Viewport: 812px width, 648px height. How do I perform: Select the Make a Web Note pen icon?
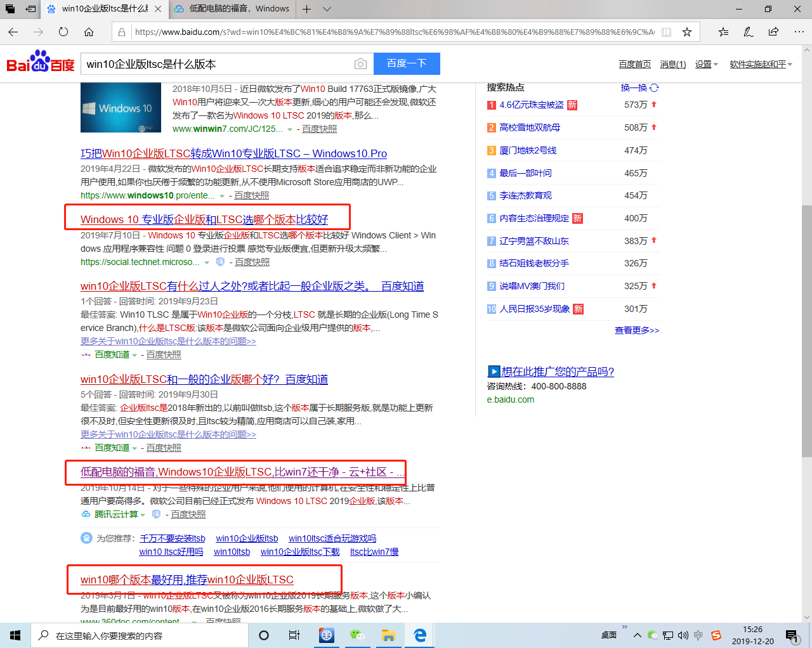pyautogui.click(x=748, y=31)
